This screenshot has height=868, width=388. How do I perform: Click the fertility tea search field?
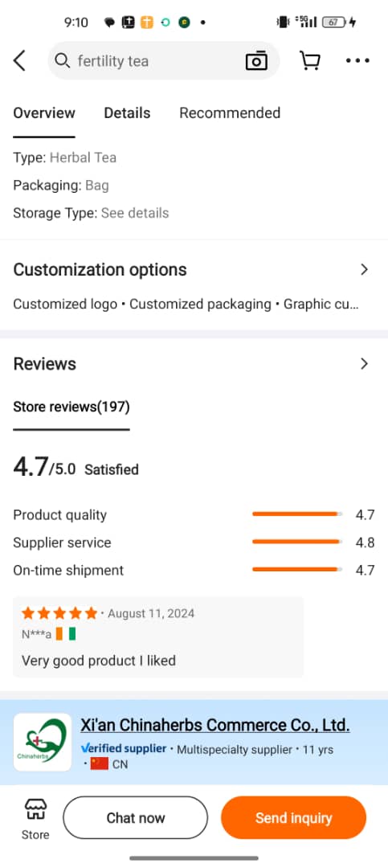coord(163,60)
